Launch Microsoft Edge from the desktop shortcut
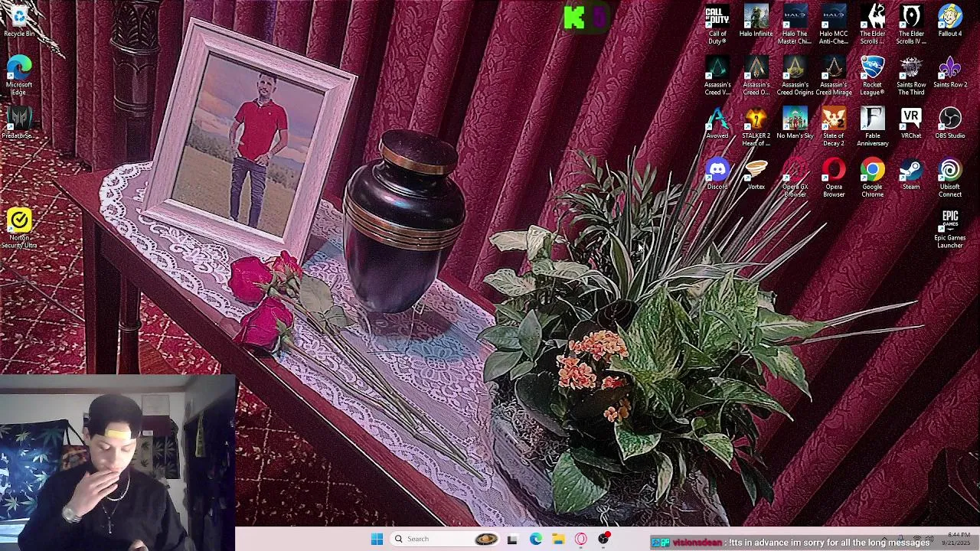The height and width of the screenshot is (551, 980). point(19,75)
